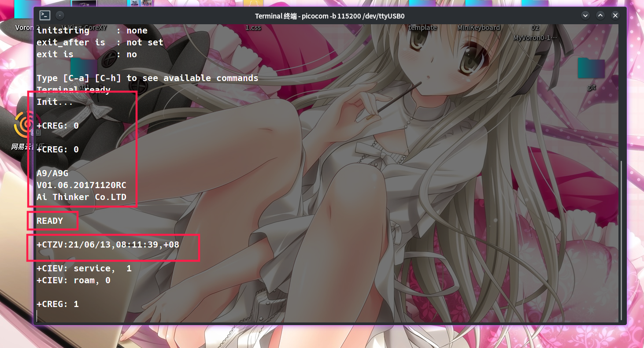Click the 'READY' status line
644x348 pixels.
(x=50, y=221)
